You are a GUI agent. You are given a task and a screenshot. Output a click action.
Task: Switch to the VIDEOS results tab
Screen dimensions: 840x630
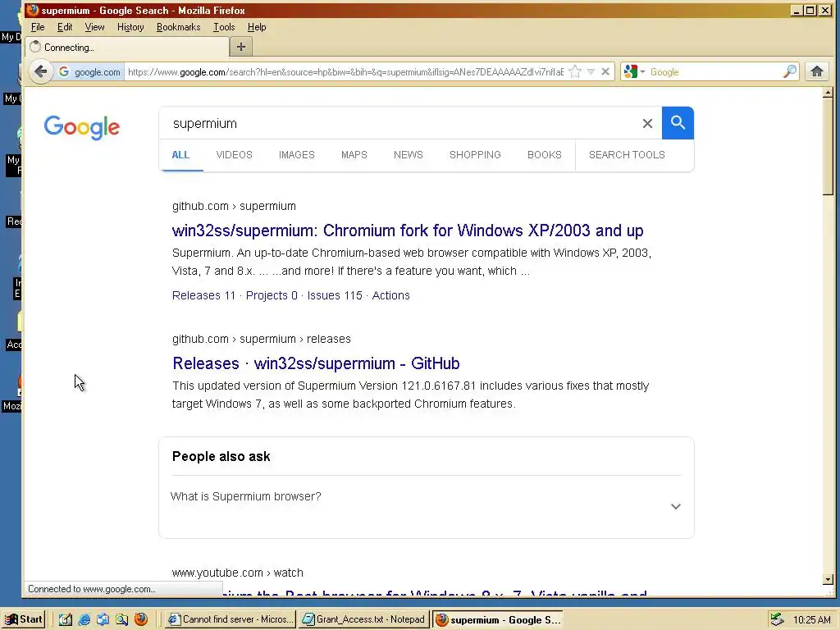point(234,155)
